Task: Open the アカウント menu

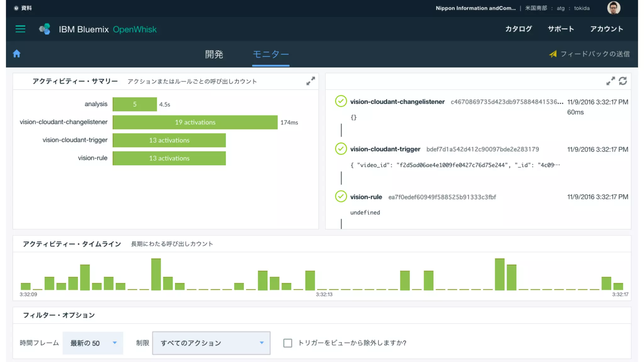Action: pos(606,29)
